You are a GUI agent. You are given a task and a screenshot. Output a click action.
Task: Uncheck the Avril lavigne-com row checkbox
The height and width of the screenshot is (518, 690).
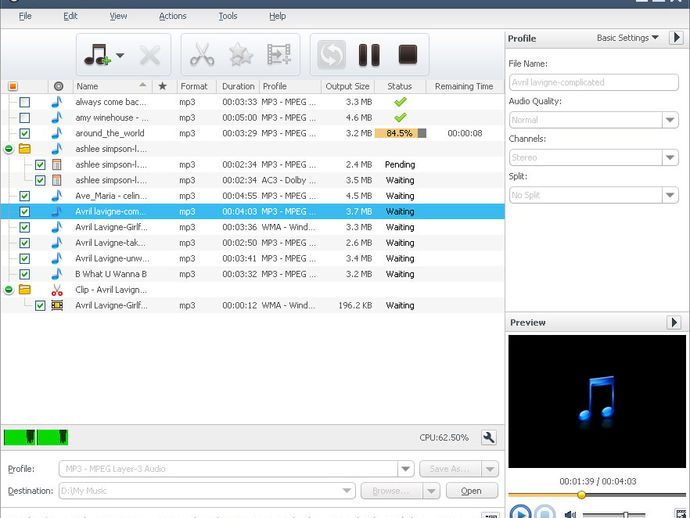coord(25,212)
